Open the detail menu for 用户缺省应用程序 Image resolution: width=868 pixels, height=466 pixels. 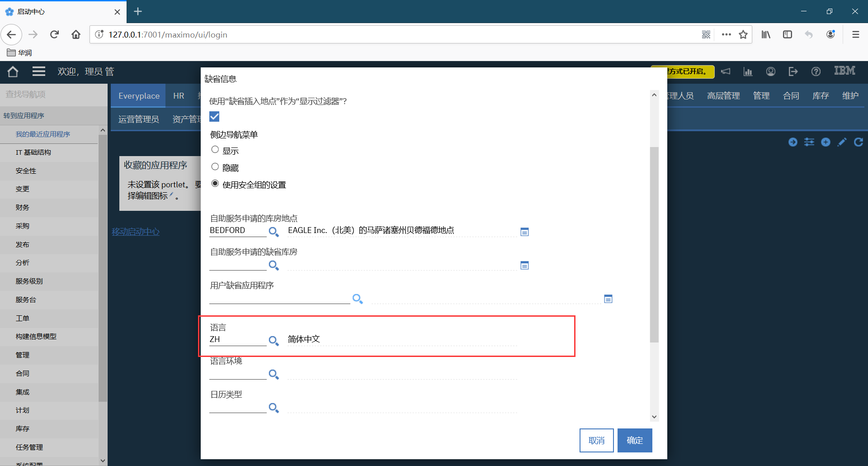point(608,299)
